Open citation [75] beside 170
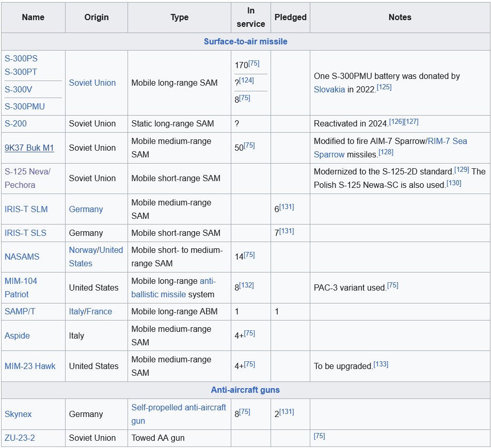 [254, 63]
